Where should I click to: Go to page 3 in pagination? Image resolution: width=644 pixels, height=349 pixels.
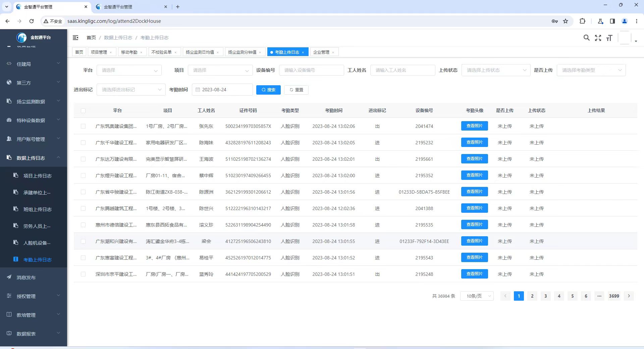545,296
